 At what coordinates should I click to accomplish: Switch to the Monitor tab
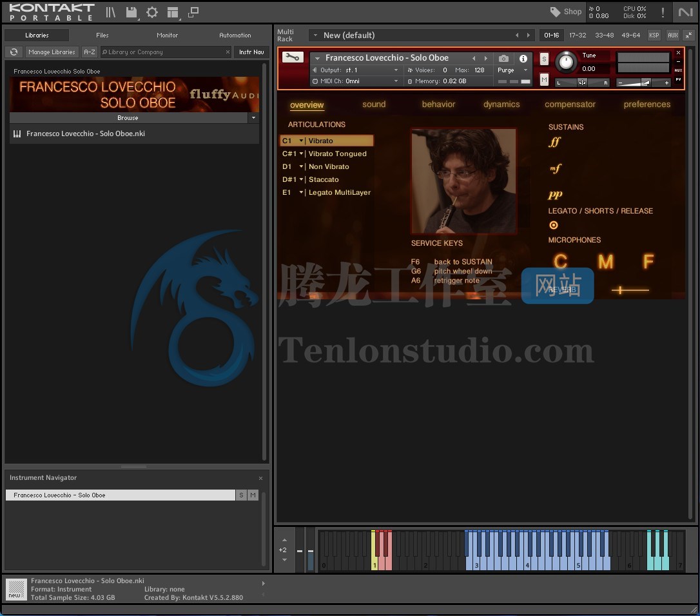168,35
